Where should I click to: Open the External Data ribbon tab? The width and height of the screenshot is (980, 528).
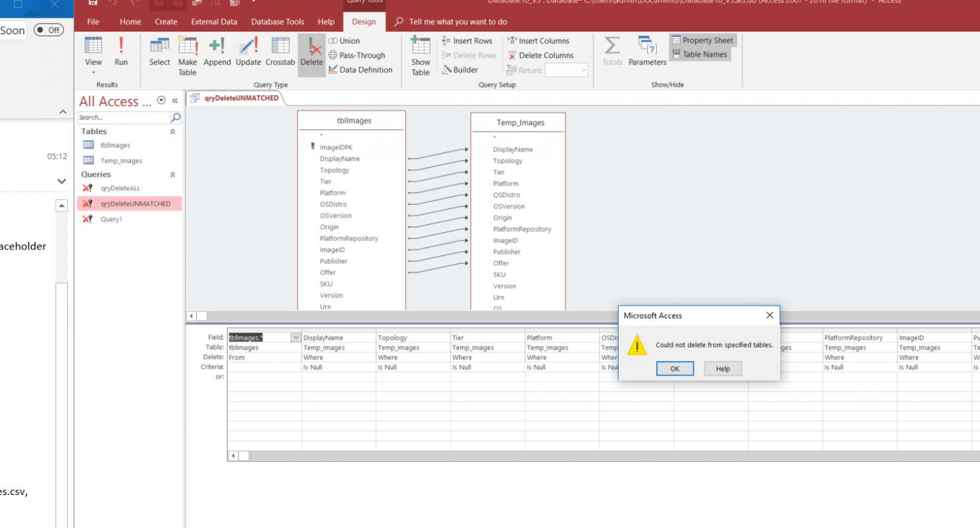pos(214,22)
